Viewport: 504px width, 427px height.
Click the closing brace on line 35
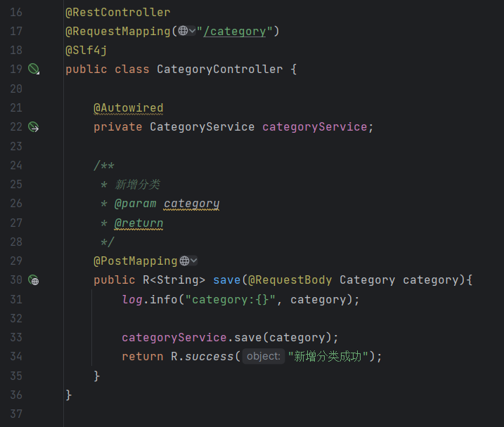97,376
